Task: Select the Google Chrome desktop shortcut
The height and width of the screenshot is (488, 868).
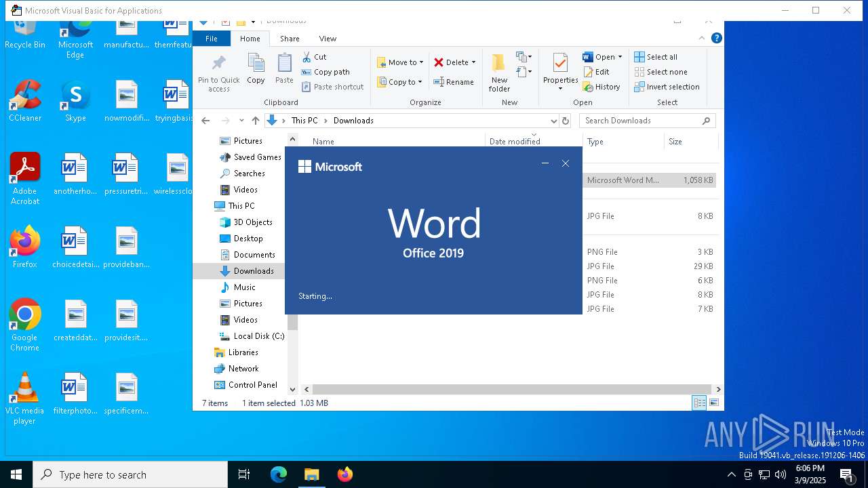Action: pyautogui.click(x=25, y=325)
